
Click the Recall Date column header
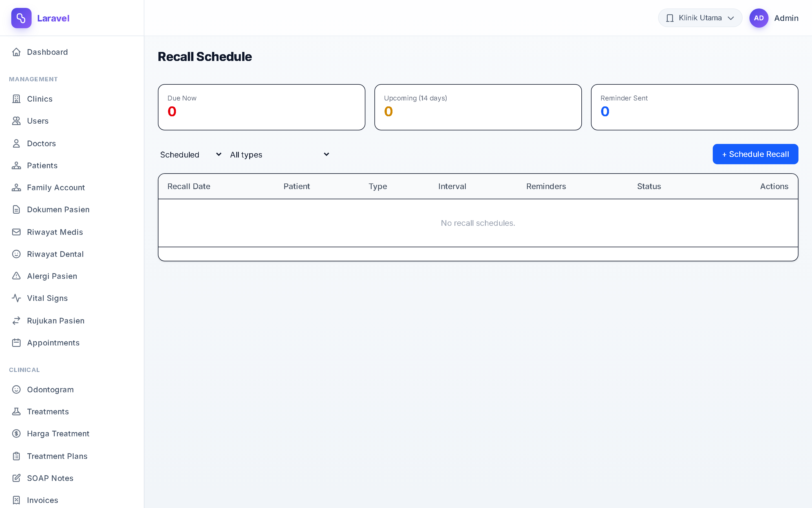(x=189, y=187)
